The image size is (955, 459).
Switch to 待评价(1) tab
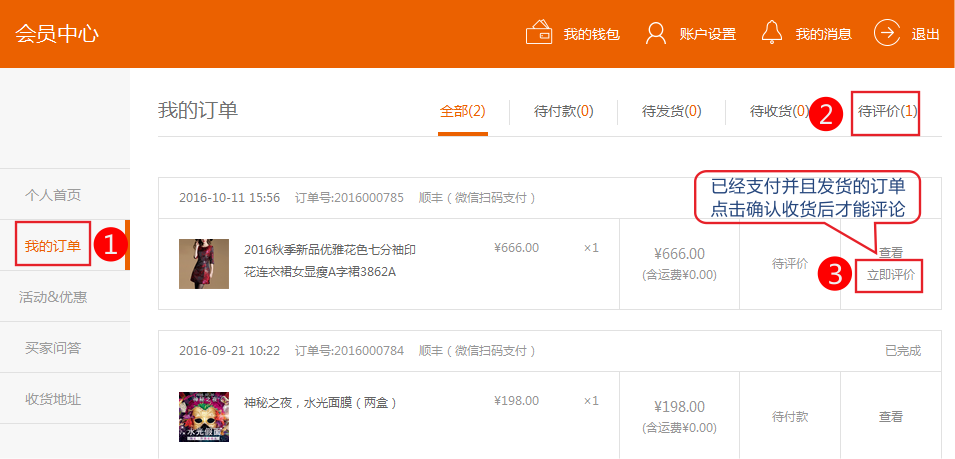(888, 111)
